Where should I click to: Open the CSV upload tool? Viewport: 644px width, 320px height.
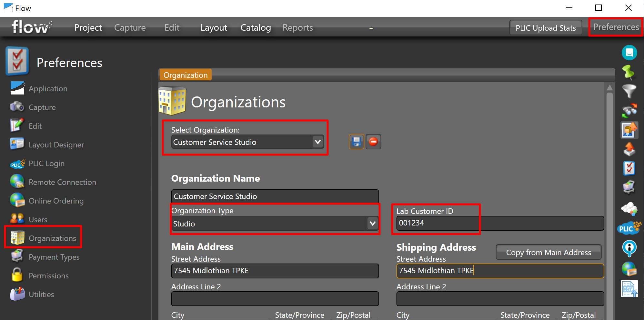(x=629, y=289)
